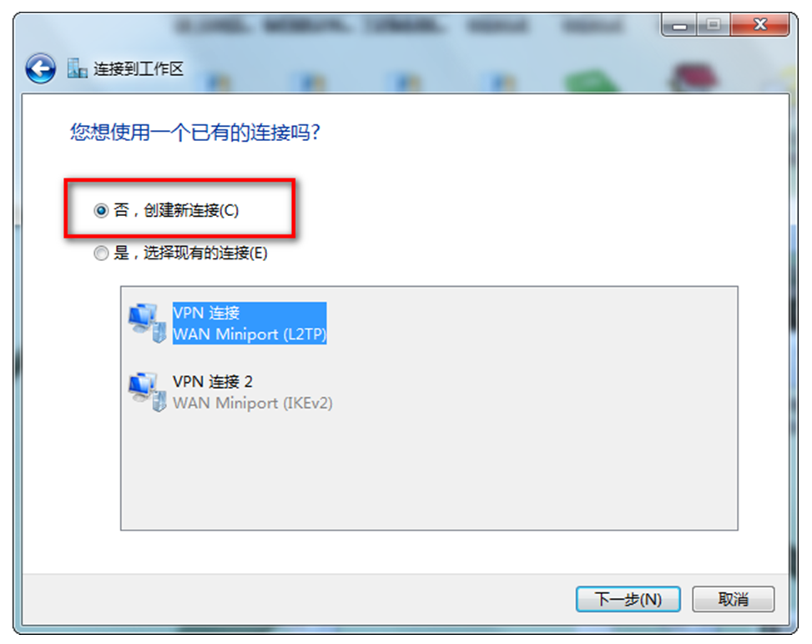Click the WAN Miniport (IKEv2) description text

coord(253,403)
